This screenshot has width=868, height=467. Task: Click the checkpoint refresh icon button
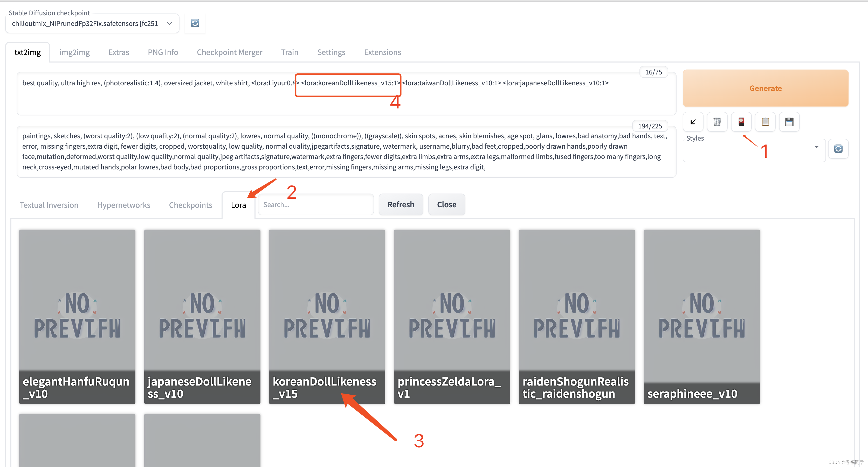[195, 23]
